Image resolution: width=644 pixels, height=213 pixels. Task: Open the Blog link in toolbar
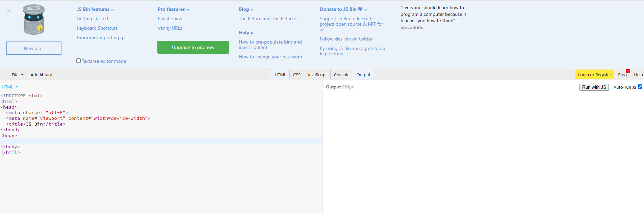click(622, 75)
